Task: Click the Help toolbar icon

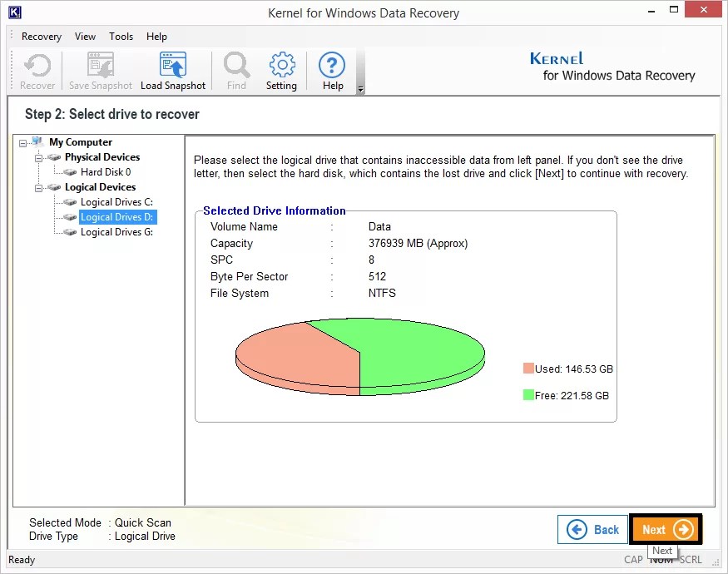Action: point(332,70)
